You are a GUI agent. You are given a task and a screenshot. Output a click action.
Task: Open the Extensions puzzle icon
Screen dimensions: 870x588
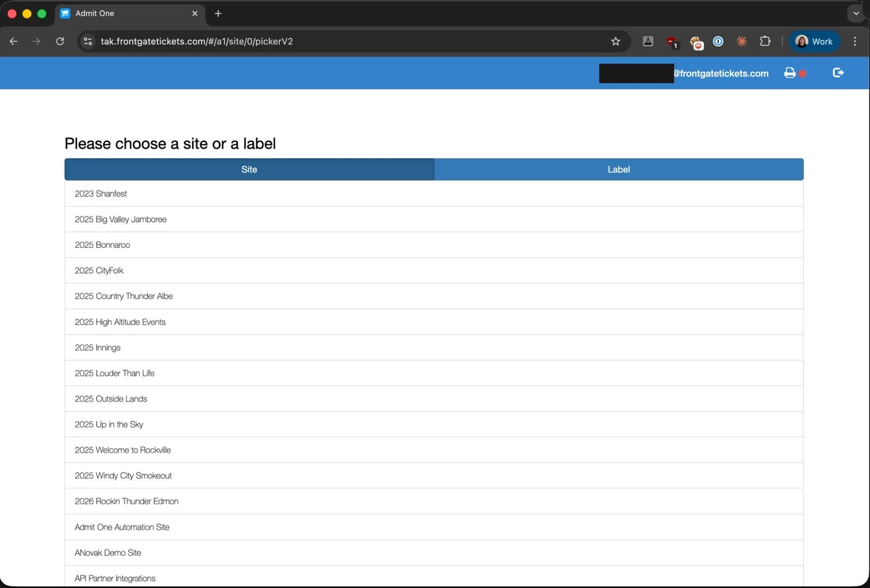tap(765, 41)
